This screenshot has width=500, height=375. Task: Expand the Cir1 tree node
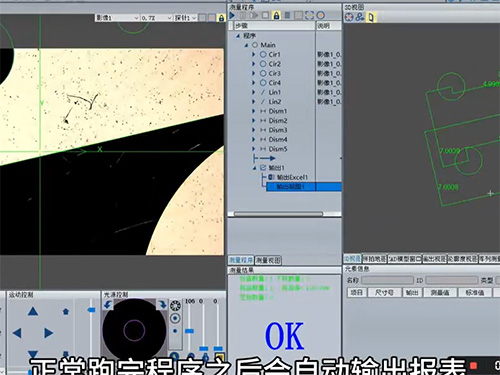click(x=253, y=54)
